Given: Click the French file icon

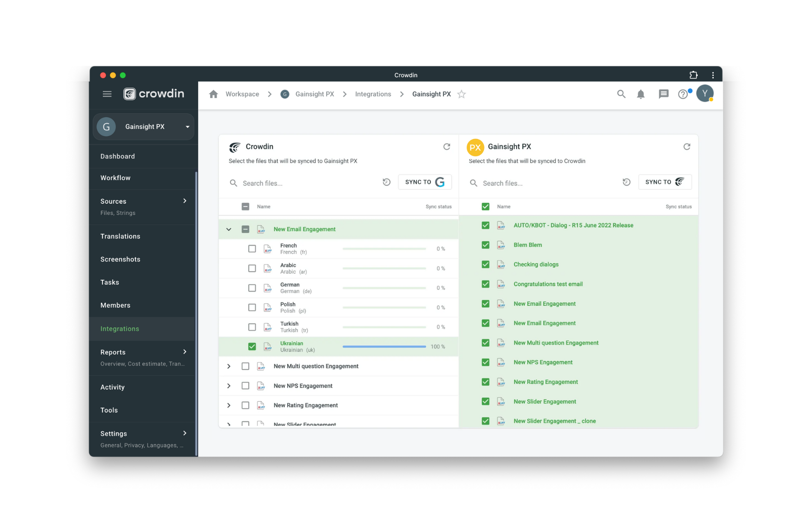Looking at the screenshot, I should click(268, 249).
